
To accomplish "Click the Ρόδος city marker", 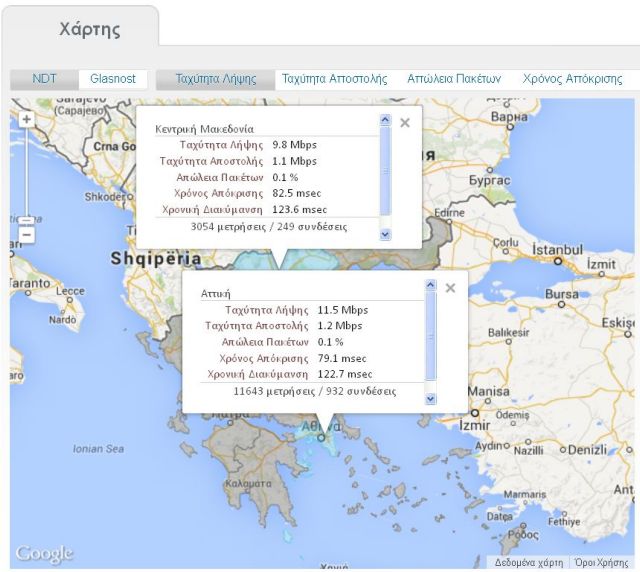I will point(523,525).
